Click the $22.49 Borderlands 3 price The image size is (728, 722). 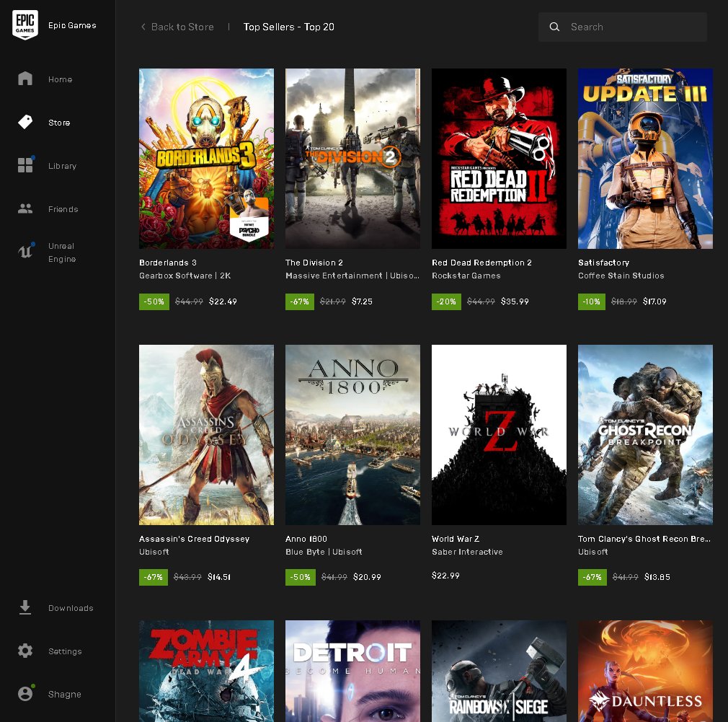click(223, 301)
